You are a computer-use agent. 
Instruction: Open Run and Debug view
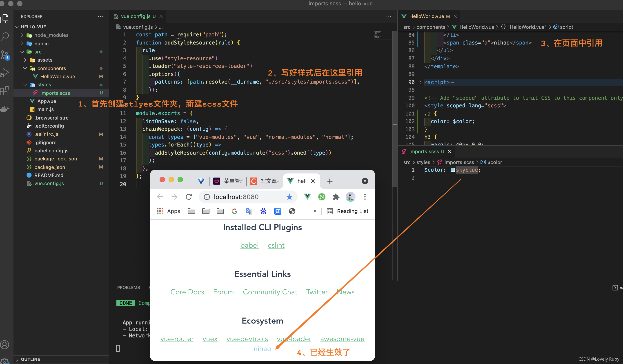click(x=5, y=73)
